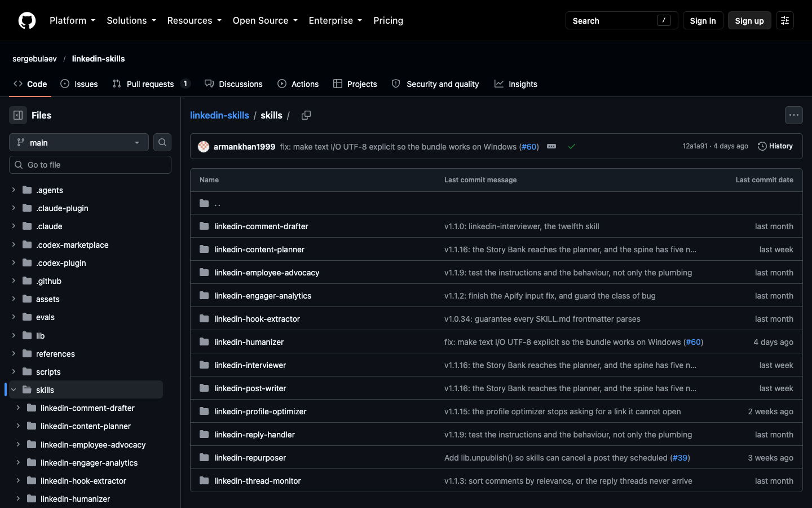Open the Solutions dropdown menu
This screenshot has width=812, height=508.
131,20
